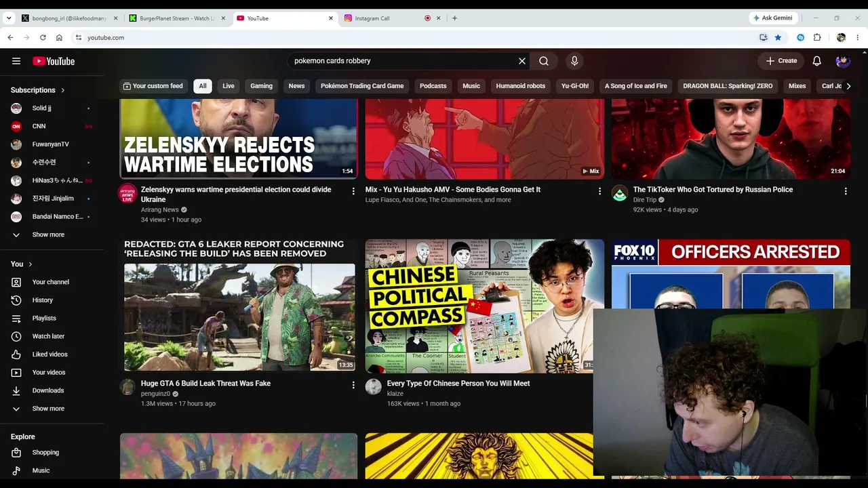Go back with the browser back arrow

pyautogui.click(x=10, y=38)
